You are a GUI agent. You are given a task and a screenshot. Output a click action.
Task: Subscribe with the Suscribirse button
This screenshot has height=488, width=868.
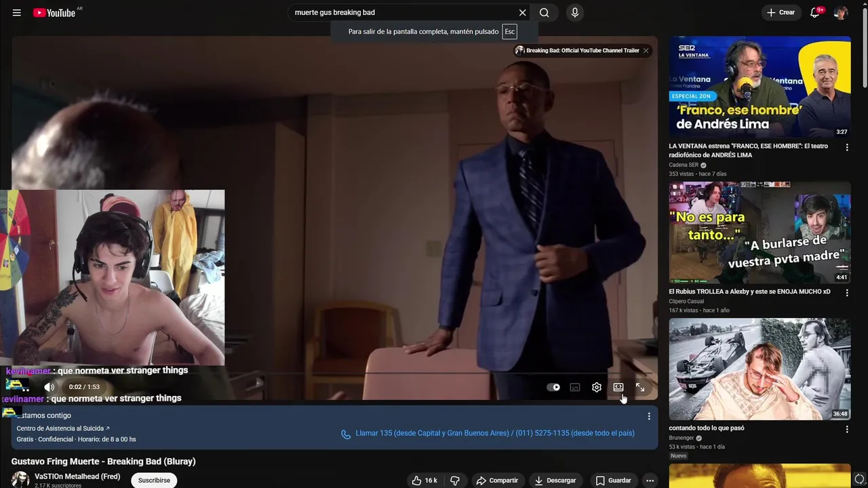(154, 480)
